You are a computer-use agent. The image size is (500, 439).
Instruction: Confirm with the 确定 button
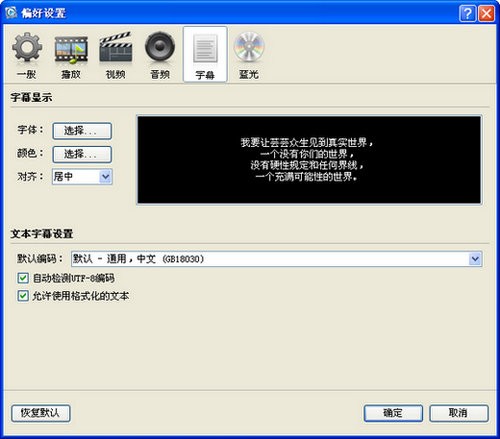click(393, 413)
